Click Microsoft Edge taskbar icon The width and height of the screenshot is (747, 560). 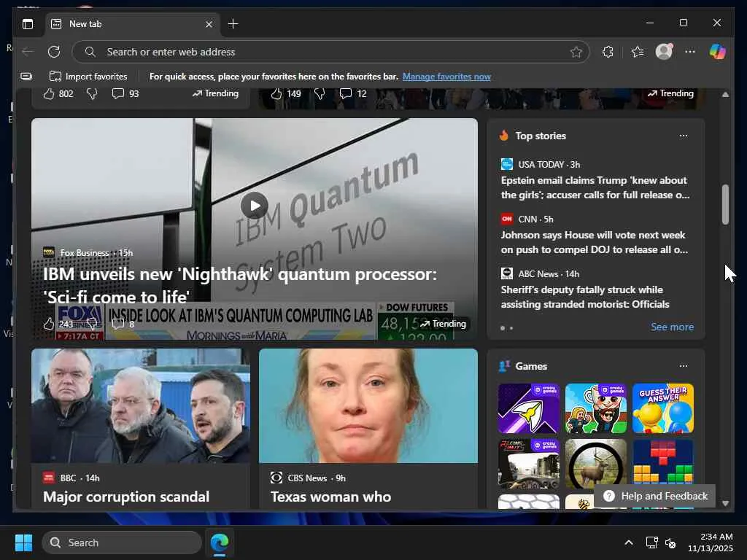coord(220,542)
